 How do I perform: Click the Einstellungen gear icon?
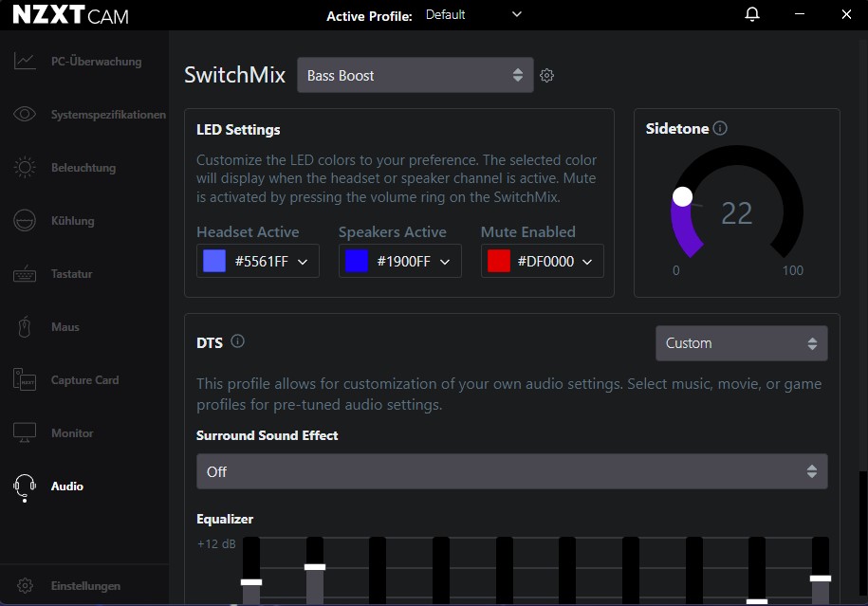[x=25, y=585]
